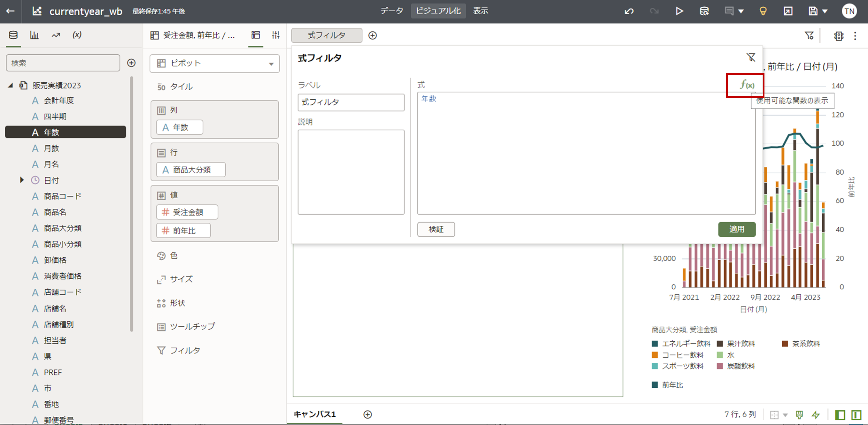
Task: Toggle the grammar panel visibility icon at bottom right
Action: (856, 414)
